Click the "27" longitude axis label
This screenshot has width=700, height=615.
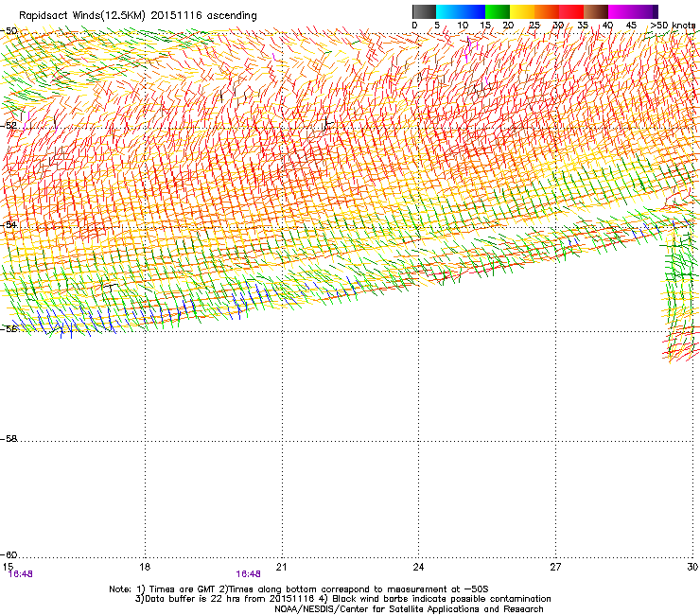555,567
